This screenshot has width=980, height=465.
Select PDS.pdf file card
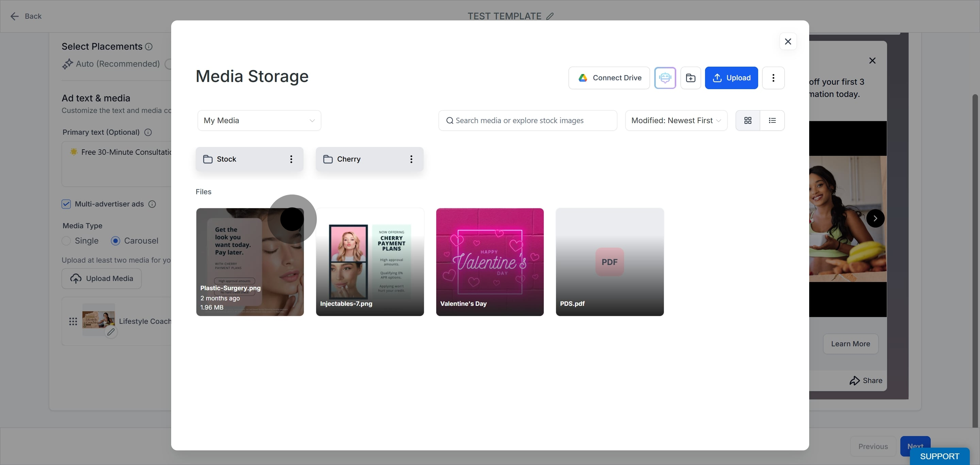[609, 262]
